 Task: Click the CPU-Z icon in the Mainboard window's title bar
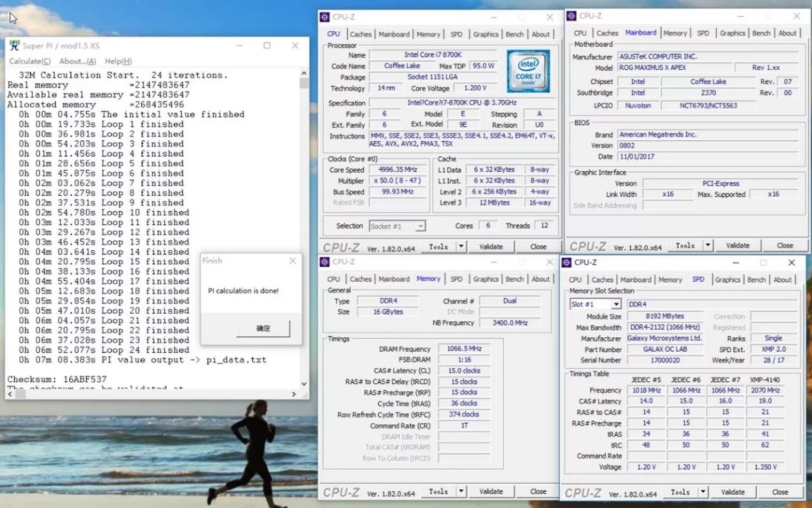(x=571, y=16)
